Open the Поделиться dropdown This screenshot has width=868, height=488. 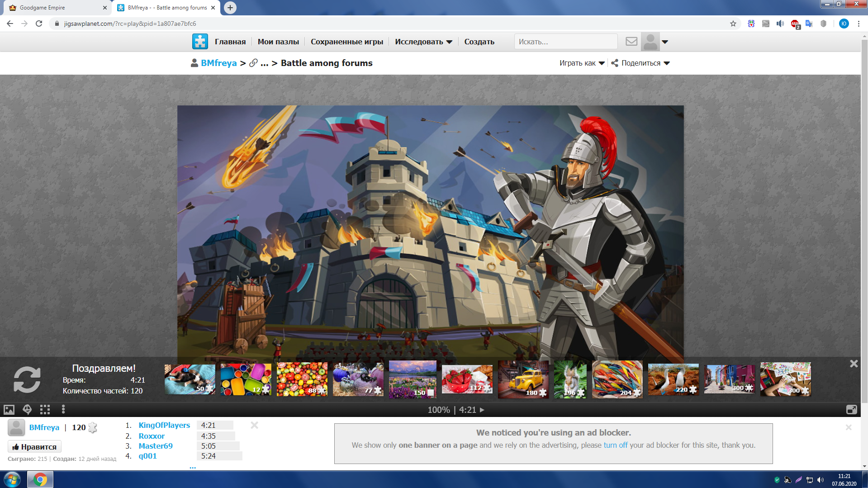[645, 63]
